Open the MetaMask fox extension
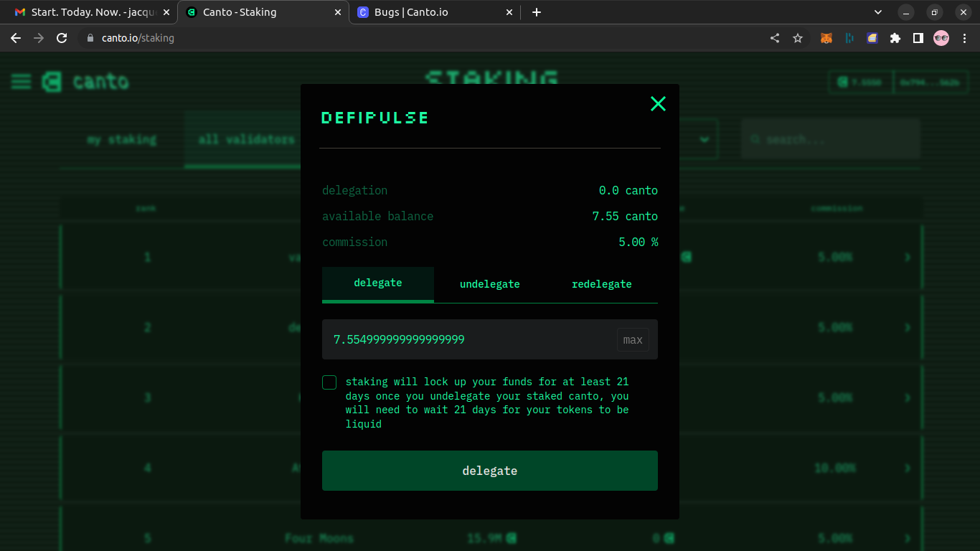Screen dimensions: 980x551 tap(826, 38)
